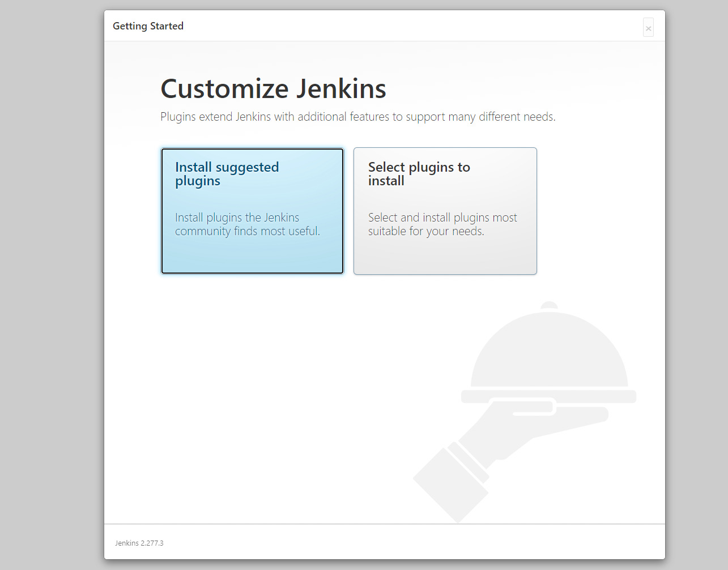Click the Jenkins 2.277.3 version text
Image resolution: width=728 pixels, height=570 pixels.
point(139,543)
